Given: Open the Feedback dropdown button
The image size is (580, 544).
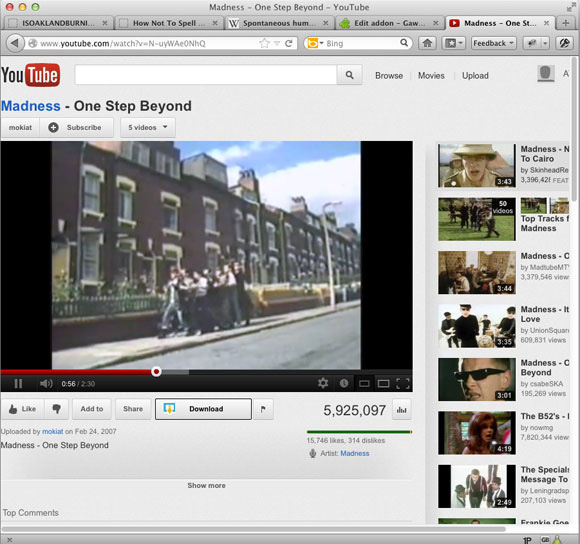Looking at the screenshot, I should click(x=493, y=43).
